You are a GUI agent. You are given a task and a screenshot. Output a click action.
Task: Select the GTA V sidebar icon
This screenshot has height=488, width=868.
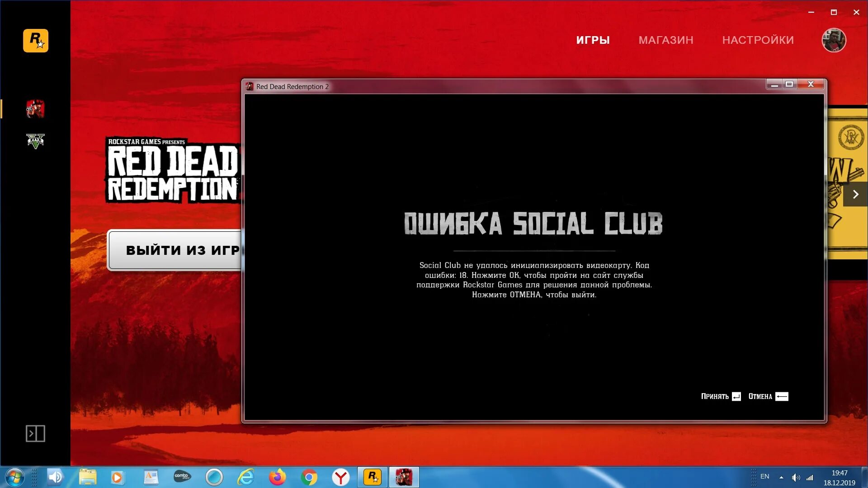35,141
